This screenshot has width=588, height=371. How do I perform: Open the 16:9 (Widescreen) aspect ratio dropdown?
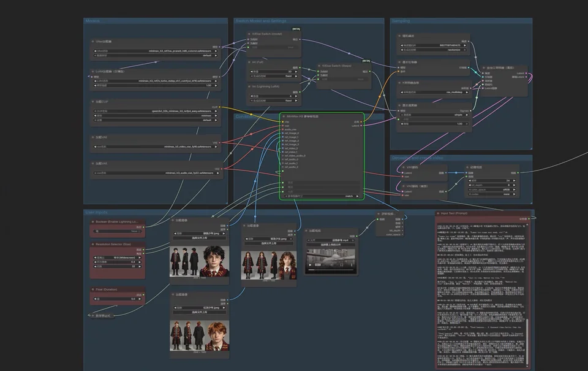click(x=118, y=258)
